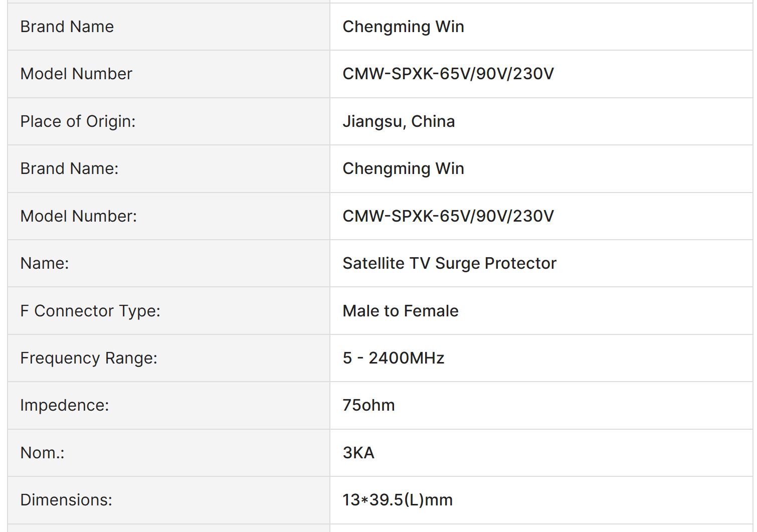Click the second Chengming Win value
The height and width of the screenshot is (532, 757).
[x=403, y=168]
